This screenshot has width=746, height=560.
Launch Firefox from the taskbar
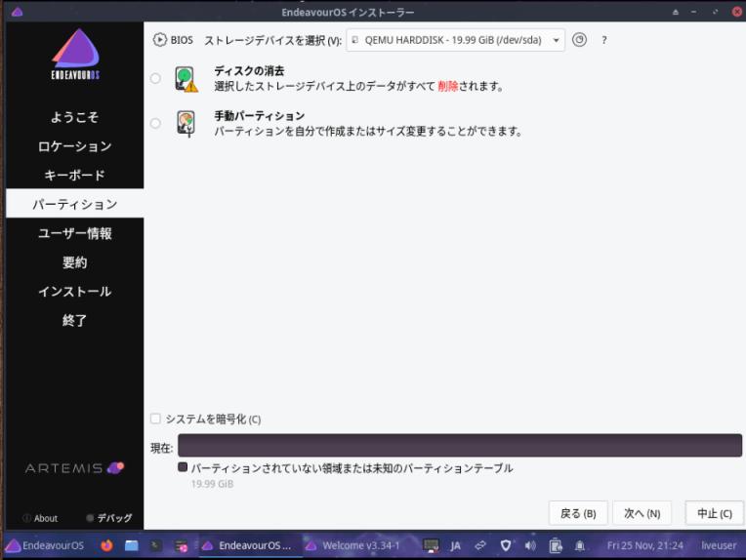tap(106, 545)
